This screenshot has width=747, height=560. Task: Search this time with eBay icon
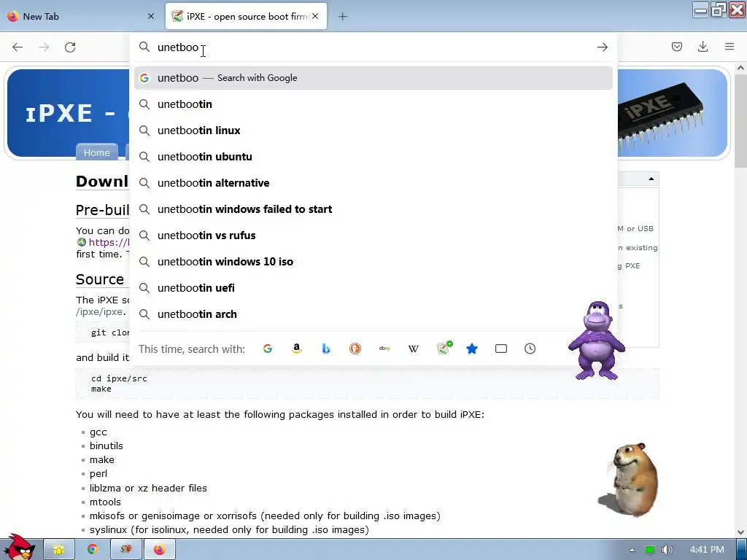click(x=384, y=349)
